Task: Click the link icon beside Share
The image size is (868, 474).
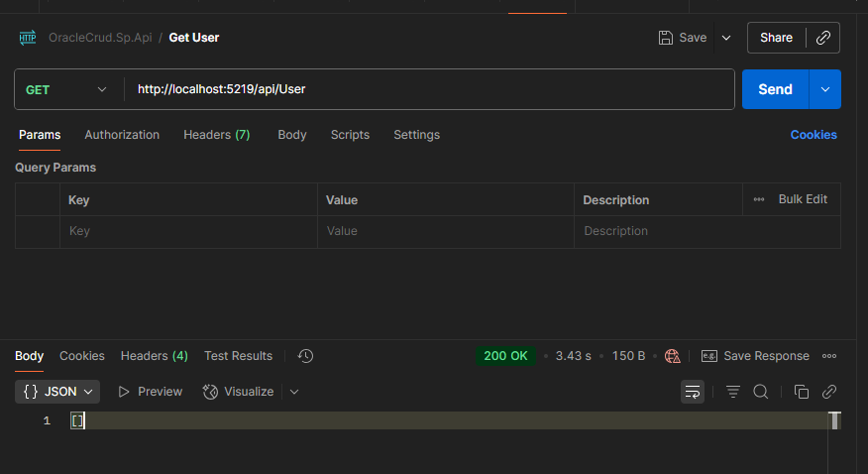Action: tap(823, 38)
